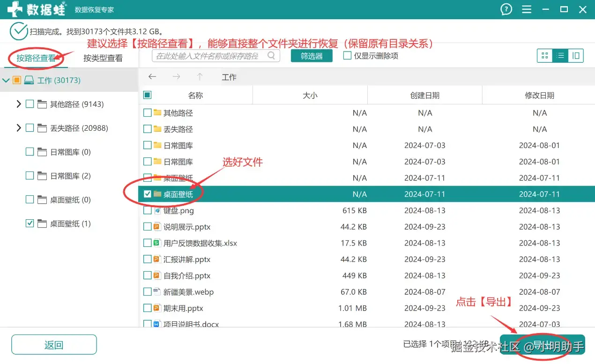Check the 其他路径 (9143) tree checkbox

click(x=30, y=104)
